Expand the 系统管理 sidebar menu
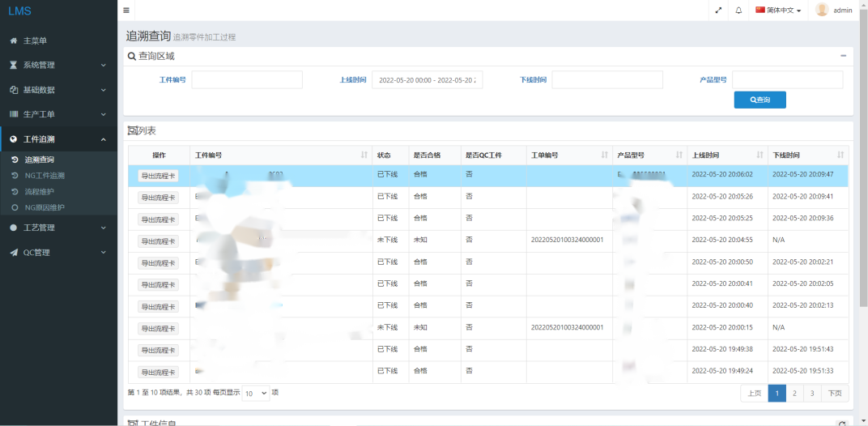 58,65
